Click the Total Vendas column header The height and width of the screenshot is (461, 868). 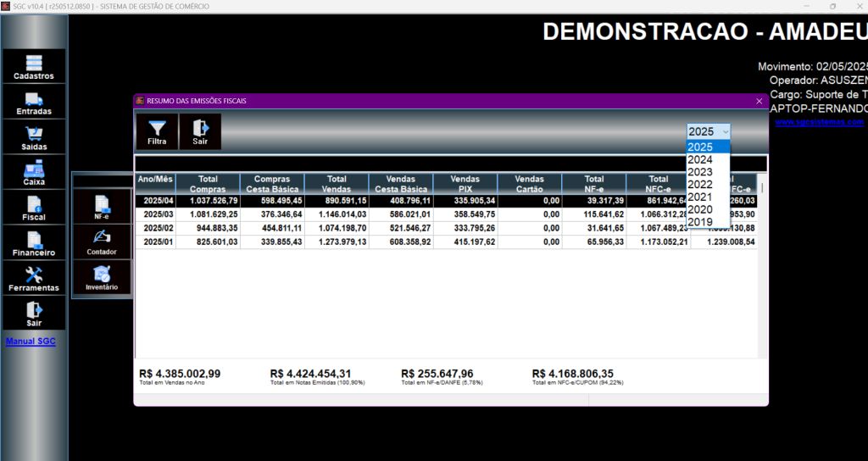pyautogui.click(x=337, y=184)
